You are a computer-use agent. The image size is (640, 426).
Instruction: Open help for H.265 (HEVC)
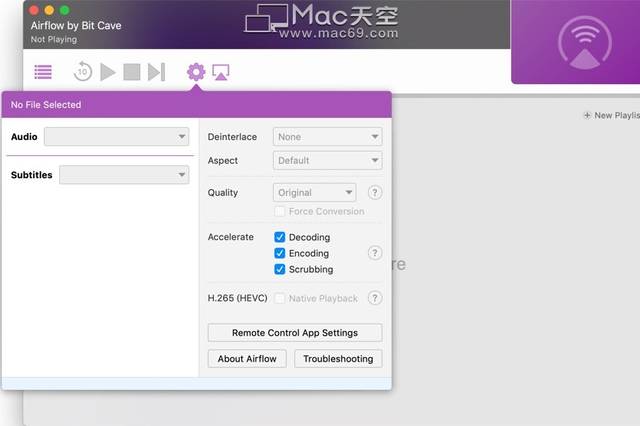[375, 298]
